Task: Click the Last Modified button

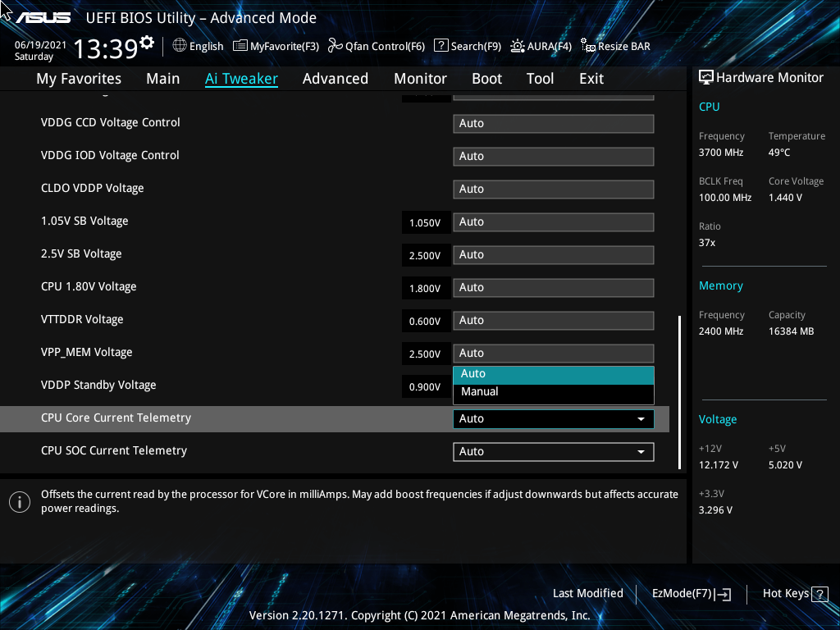Action: coord(588,593)
